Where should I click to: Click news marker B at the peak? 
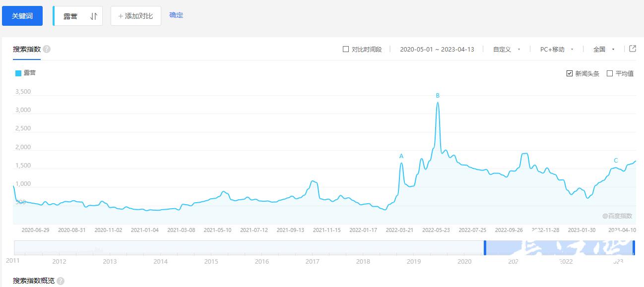438,96
